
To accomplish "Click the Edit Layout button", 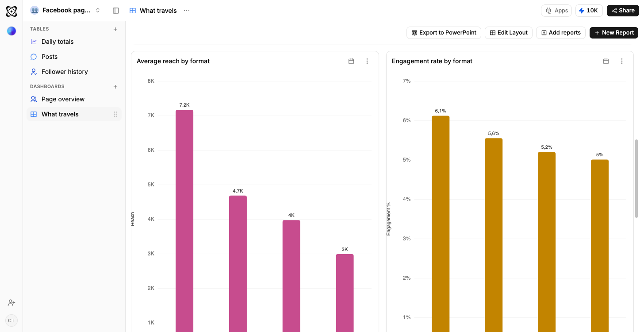I will pyautogui.click(x=509, y=33).
